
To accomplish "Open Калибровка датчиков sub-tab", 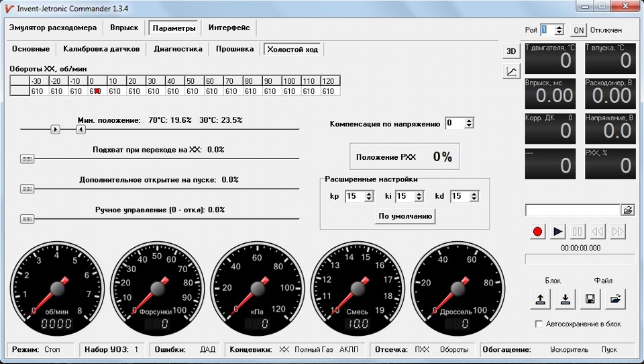I will [x=101, y=49].
